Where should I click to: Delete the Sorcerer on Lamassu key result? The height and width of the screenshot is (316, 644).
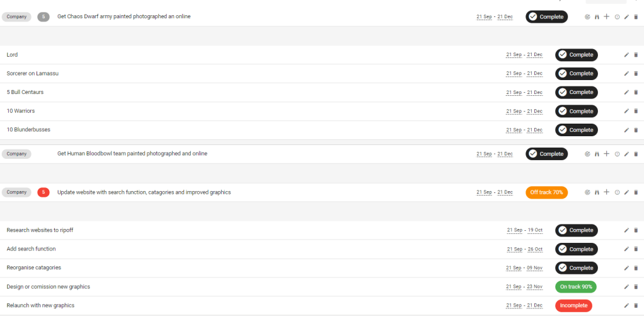636,74
